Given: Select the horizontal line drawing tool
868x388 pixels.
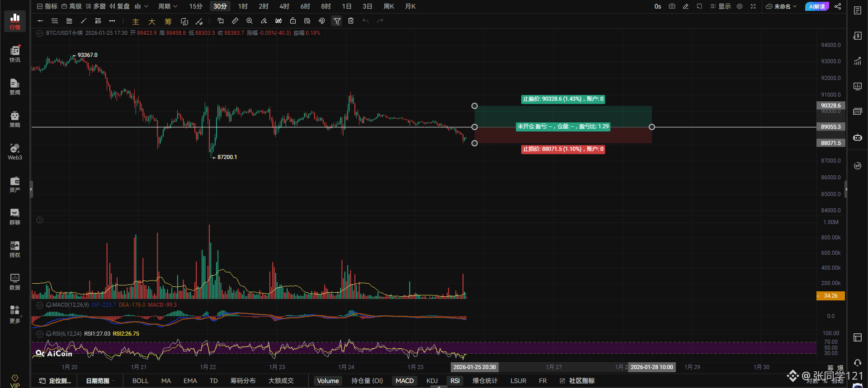Looking at the screenshot, I should point(40,21).
